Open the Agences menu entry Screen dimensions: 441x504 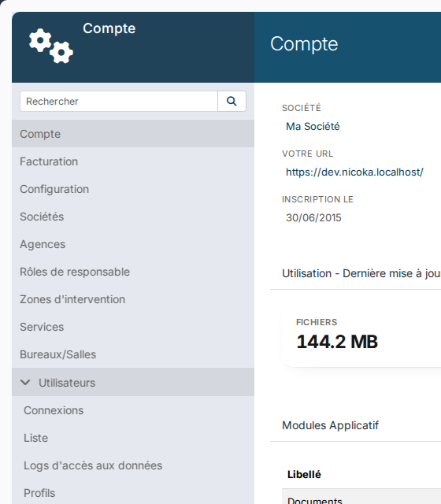pos(133,244)
